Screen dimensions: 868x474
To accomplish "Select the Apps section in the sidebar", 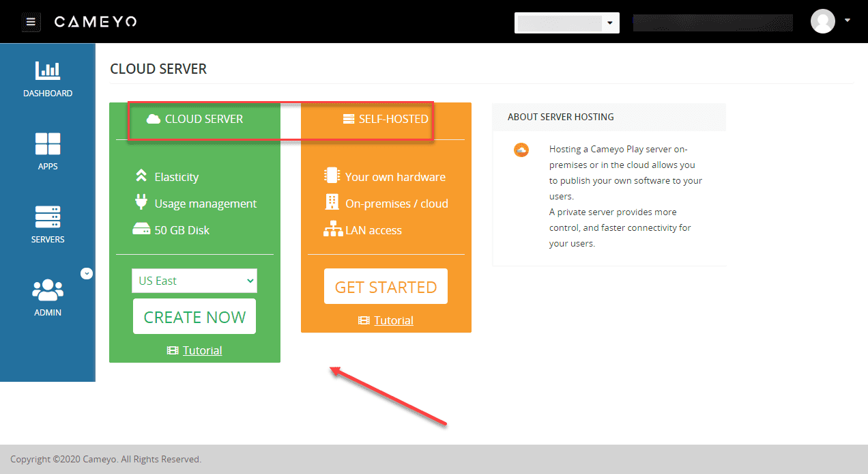I will pyautogui.click(x=48, y=150).
